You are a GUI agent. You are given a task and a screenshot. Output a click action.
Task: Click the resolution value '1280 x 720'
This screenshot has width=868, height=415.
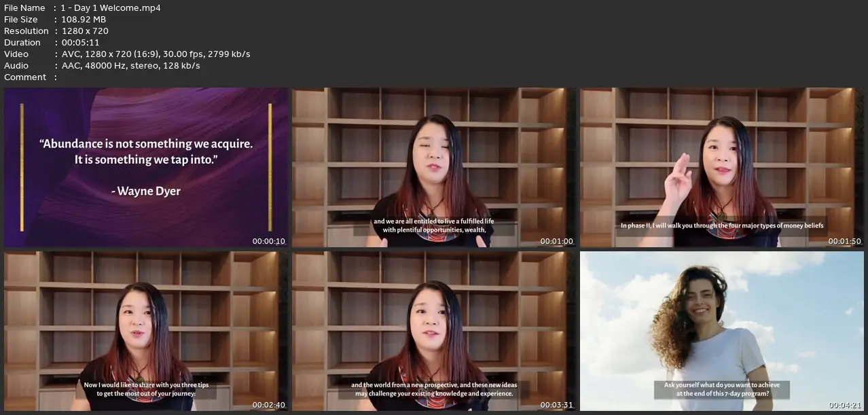click(85, 31)
